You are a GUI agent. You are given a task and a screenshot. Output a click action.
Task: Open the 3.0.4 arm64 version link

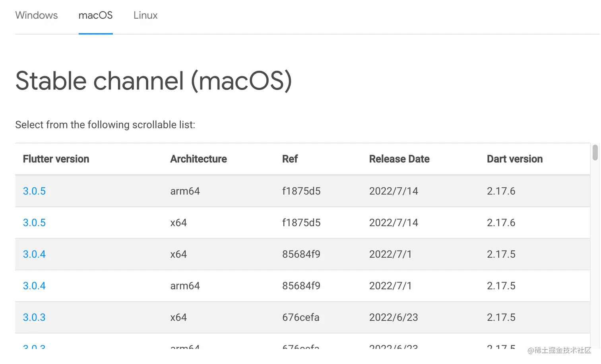point(34,286)
